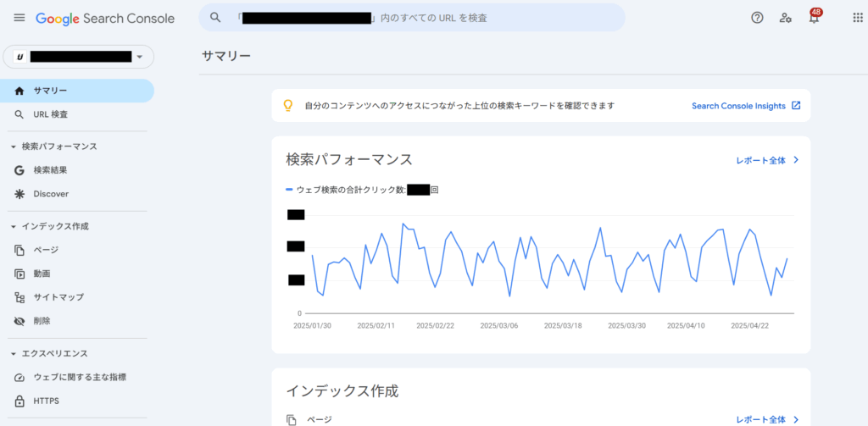This screenshot has width=868, height=426.
Task: Open 検索結果 report in sidebar
Action: pyautogui.click(x=77, y=170)
